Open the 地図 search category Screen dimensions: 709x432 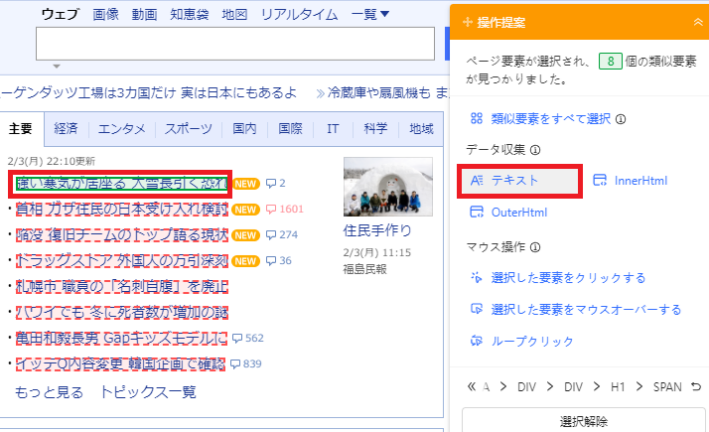coord(234,14)
